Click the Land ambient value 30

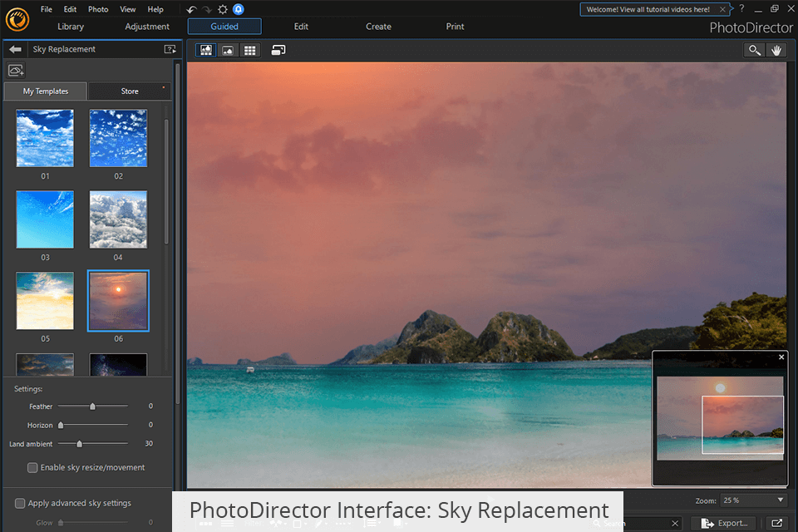point(149,443)
